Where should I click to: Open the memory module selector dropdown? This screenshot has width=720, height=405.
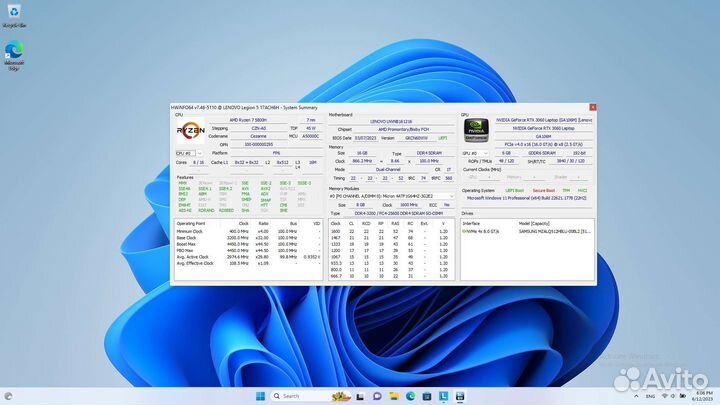tap(391, 196)
